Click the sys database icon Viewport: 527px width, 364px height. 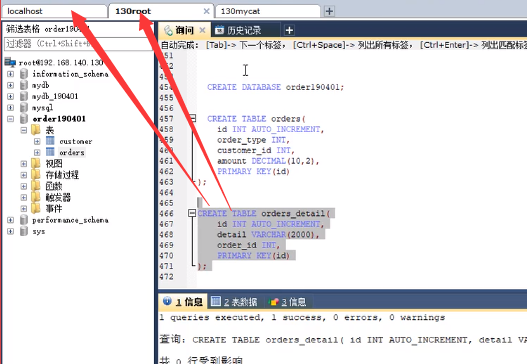pyautogui.click(x=24, y=231)
